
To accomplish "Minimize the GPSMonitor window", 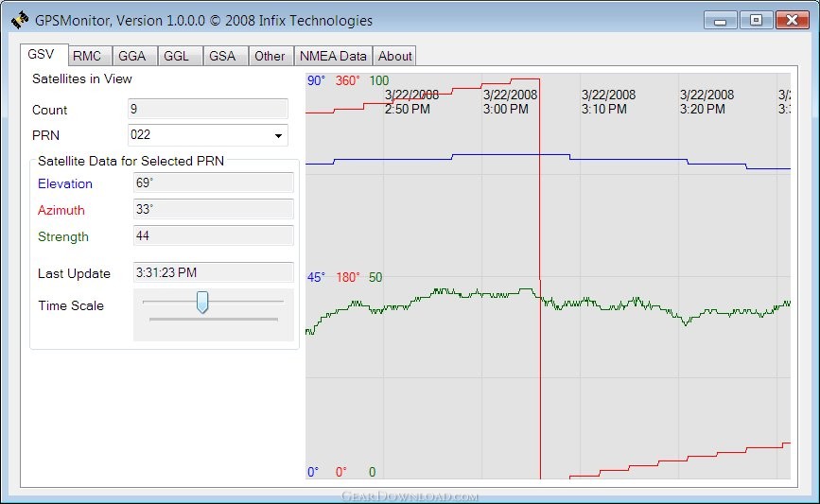I will [720, 21].
